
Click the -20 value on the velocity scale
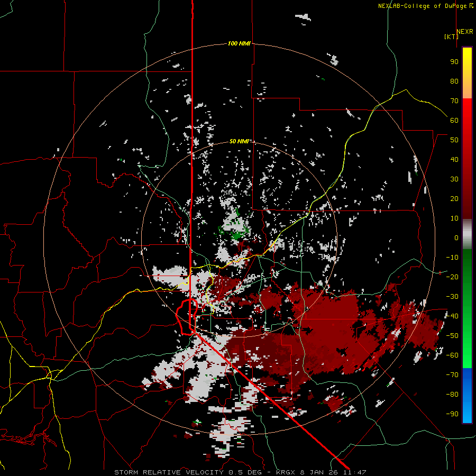click(x=452, y=277)
